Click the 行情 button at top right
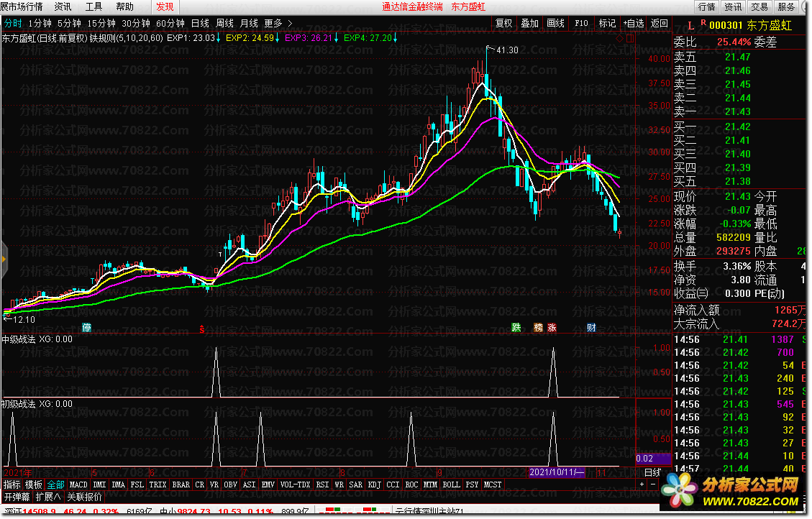Screen dimensions: 812x519 pos(706,6)
